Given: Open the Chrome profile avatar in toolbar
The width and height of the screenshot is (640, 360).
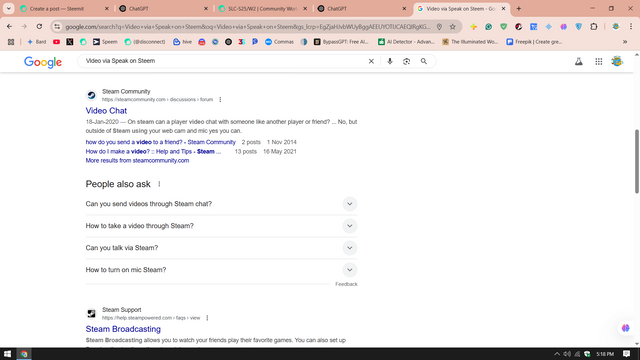Looking at the screenshot, I should (616, 27).
